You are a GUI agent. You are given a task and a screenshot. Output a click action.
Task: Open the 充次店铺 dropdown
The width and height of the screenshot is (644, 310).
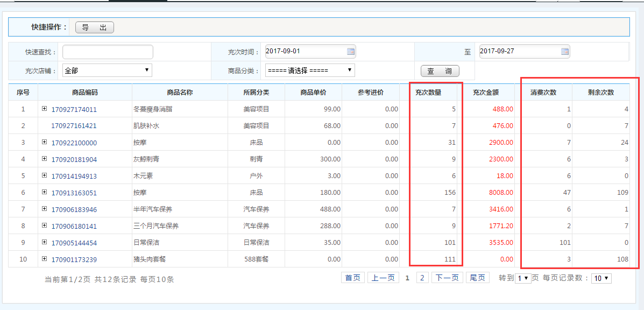pos(108,71)
